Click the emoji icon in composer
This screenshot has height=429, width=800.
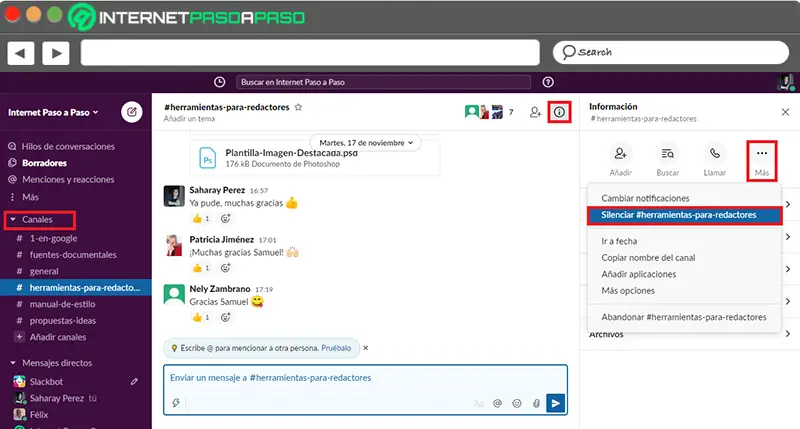[517, 403]
